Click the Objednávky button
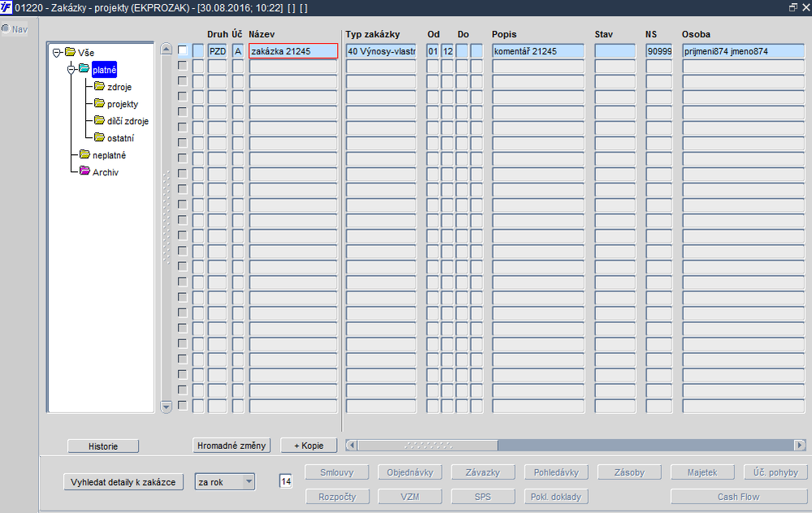Screen dimensions: 812x513 (x=410, y=472)
